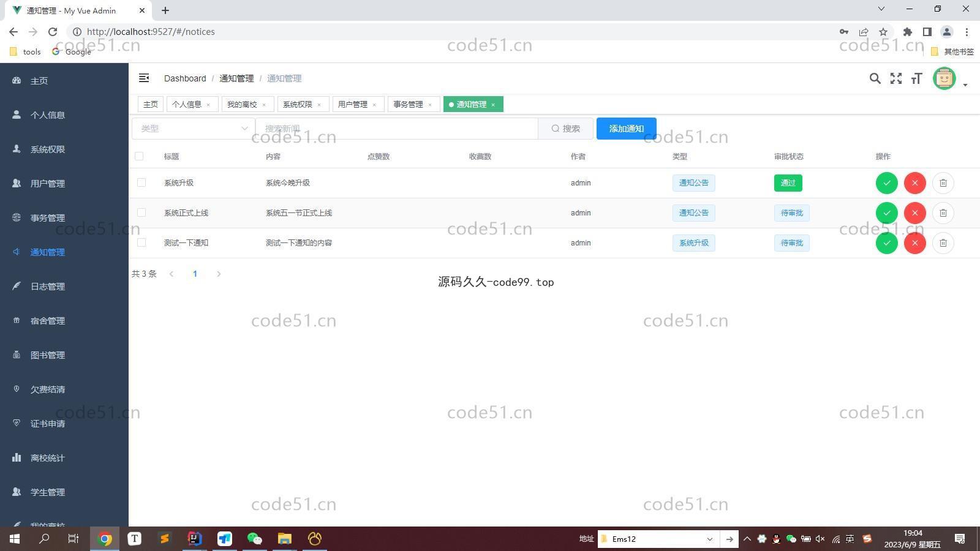Open the tools bookmark folder
The height and width of the screenshot is (551, 980).
(x=25, y=52)
